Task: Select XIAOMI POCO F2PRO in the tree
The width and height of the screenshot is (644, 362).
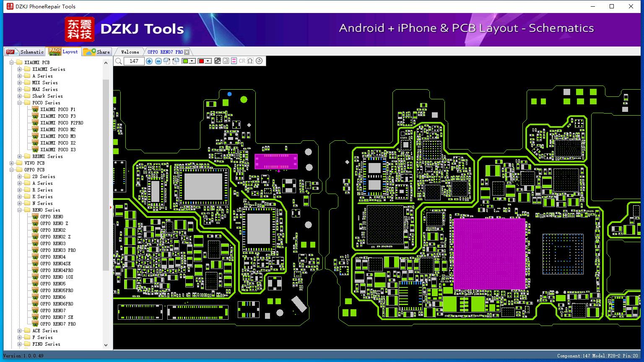Action: tap(62, 123)
